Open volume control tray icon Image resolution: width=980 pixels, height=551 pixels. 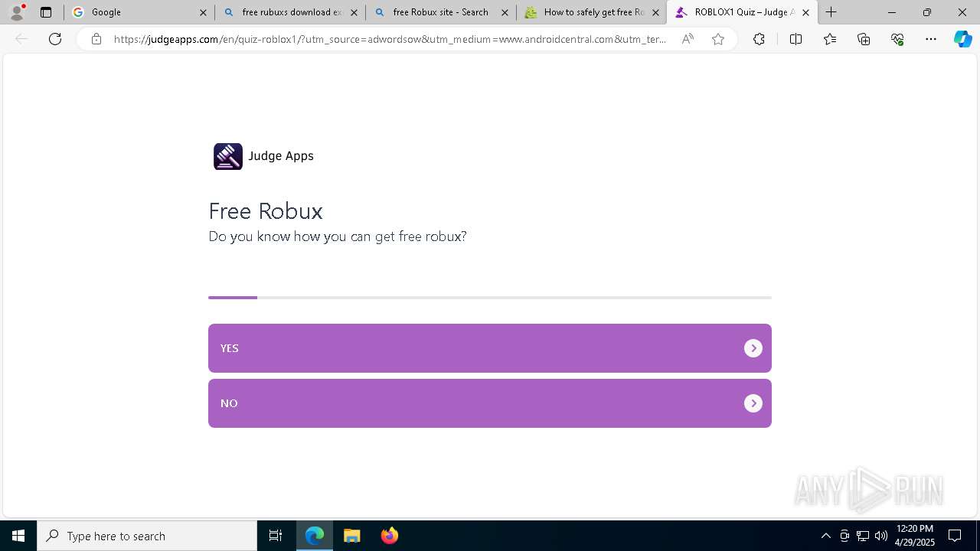click(880, 536)
